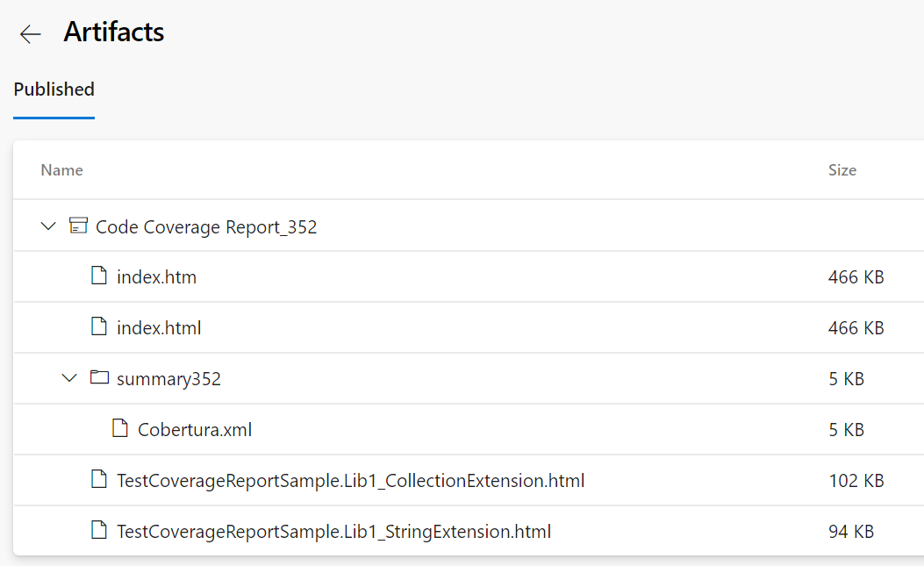Click the Code Coverage Report_352 artifact icon
Viewport: 924px width, 566px height.
coord(78,226)
